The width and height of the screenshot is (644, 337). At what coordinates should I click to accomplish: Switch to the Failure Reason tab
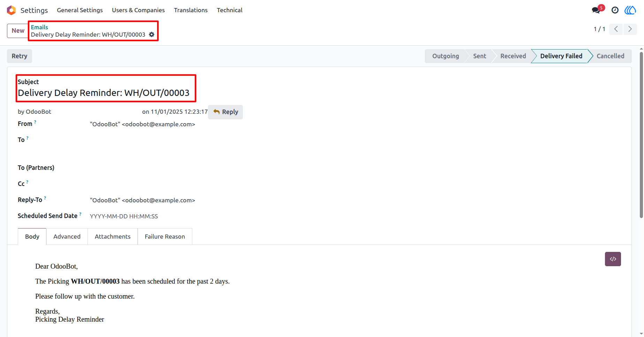[x=165, y=237]
